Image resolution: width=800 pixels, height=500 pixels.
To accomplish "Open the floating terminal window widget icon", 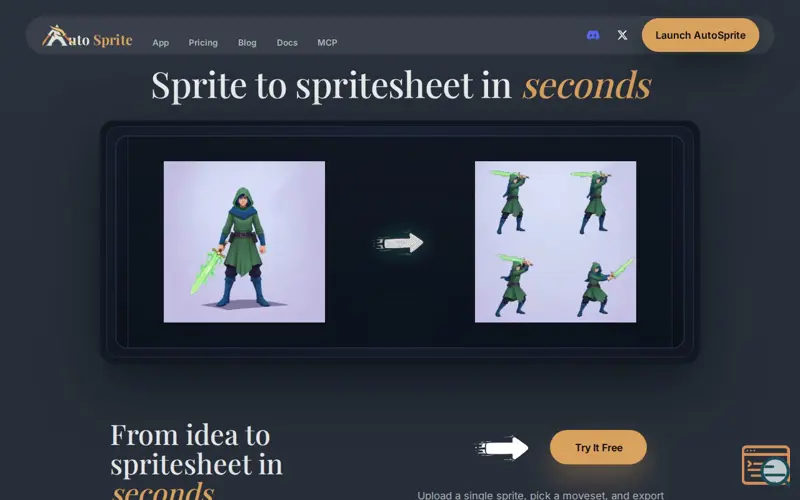I will [x=766, y=465].
